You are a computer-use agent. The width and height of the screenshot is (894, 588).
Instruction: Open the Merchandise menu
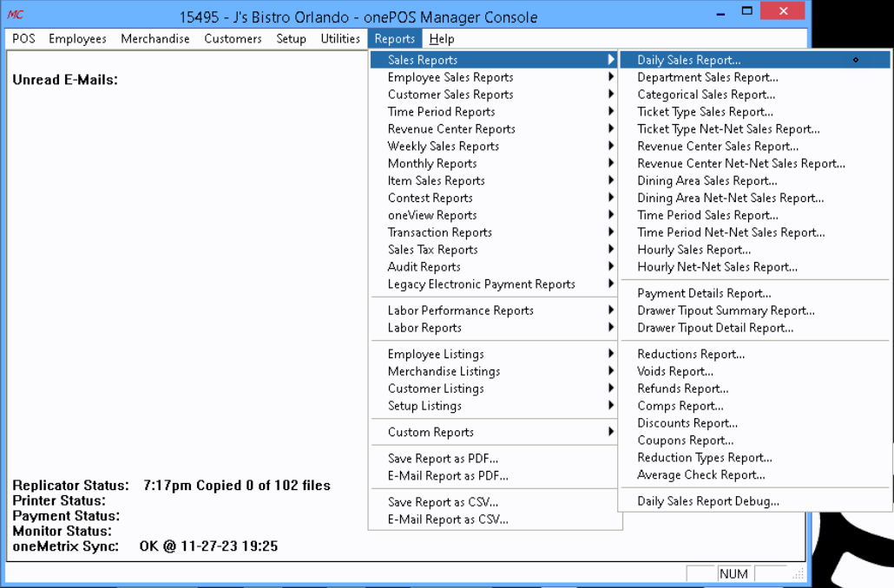point(155,39)
